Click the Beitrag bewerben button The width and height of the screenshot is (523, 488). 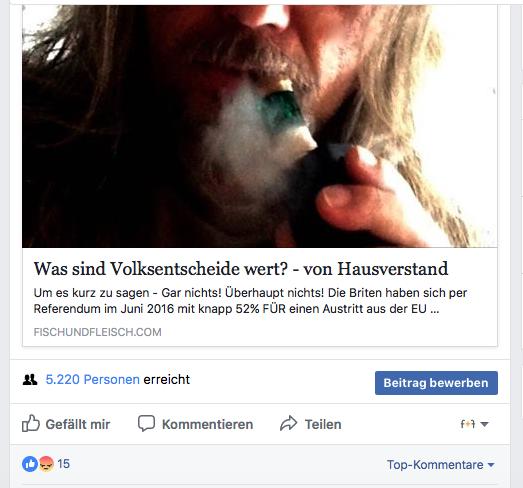coord(436,383)
